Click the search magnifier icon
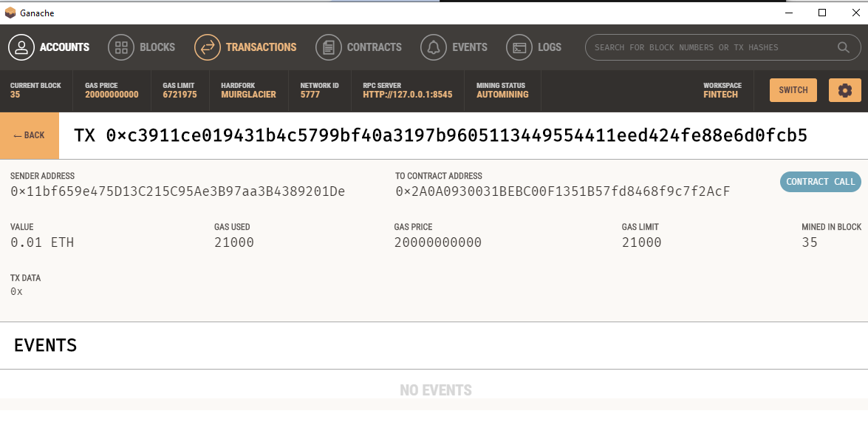868x425 pixels. [x=843, y=47]
